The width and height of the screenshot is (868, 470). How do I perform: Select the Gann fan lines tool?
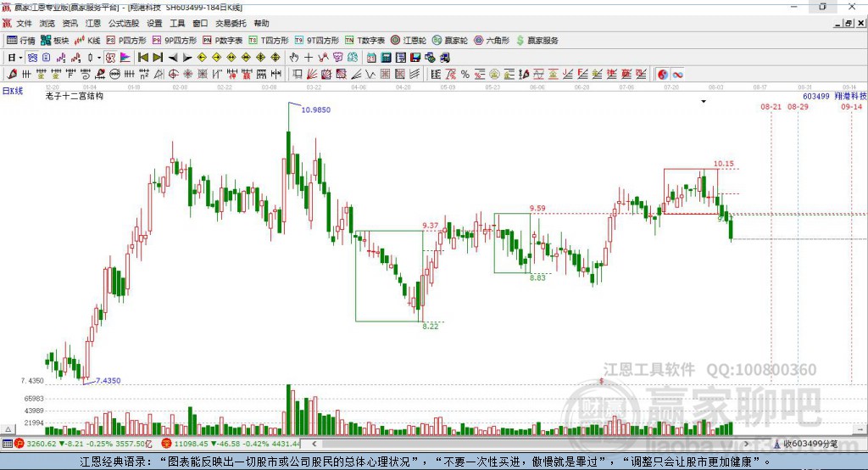(312, 75)
